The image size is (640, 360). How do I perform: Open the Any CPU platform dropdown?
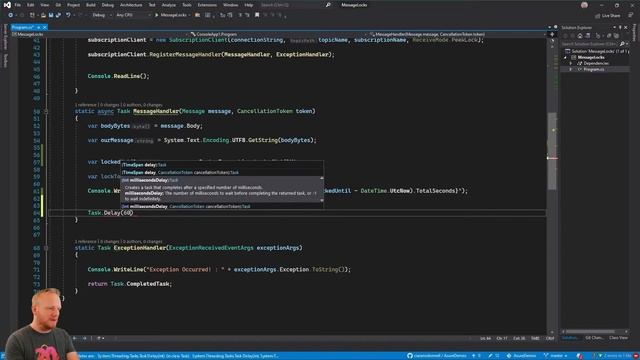(133, 15)
